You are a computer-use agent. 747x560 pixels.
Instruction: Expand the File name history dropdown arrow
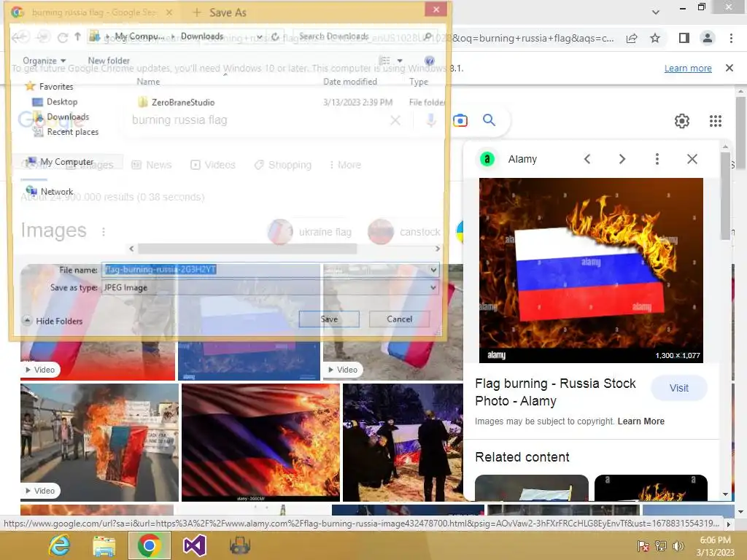[433, 270]
